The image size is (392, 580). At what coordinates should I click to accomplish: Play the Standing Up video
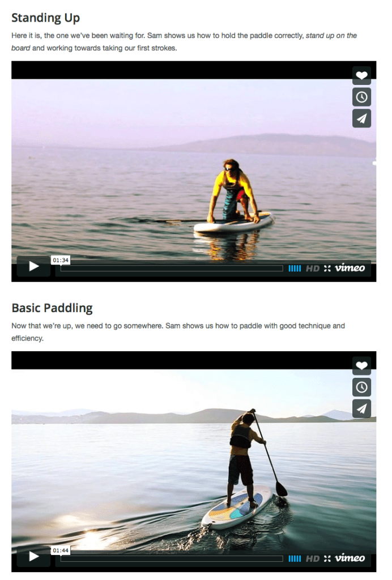click(33, 266)
